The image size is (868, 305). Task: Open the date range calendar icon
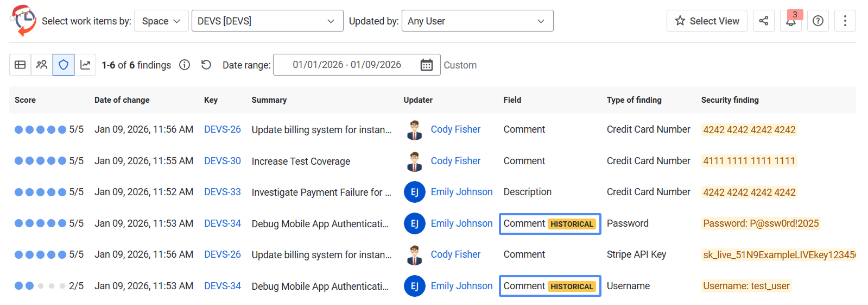(427, 65)
